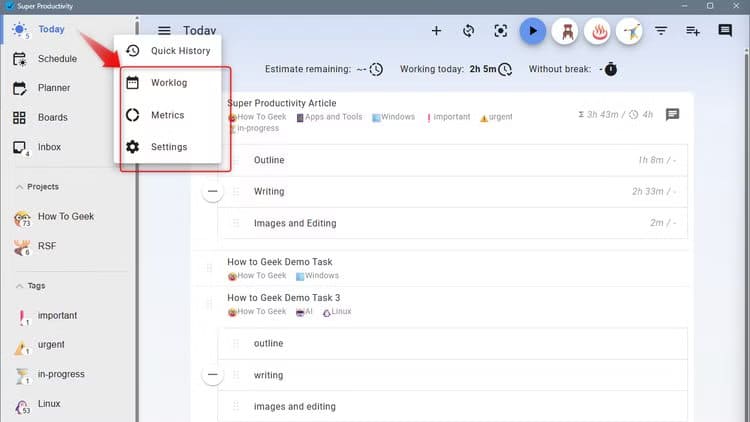The width and height of the screenshot is (750, 422).
Task: Open the How To Geek project
Action: pos(67,217)
